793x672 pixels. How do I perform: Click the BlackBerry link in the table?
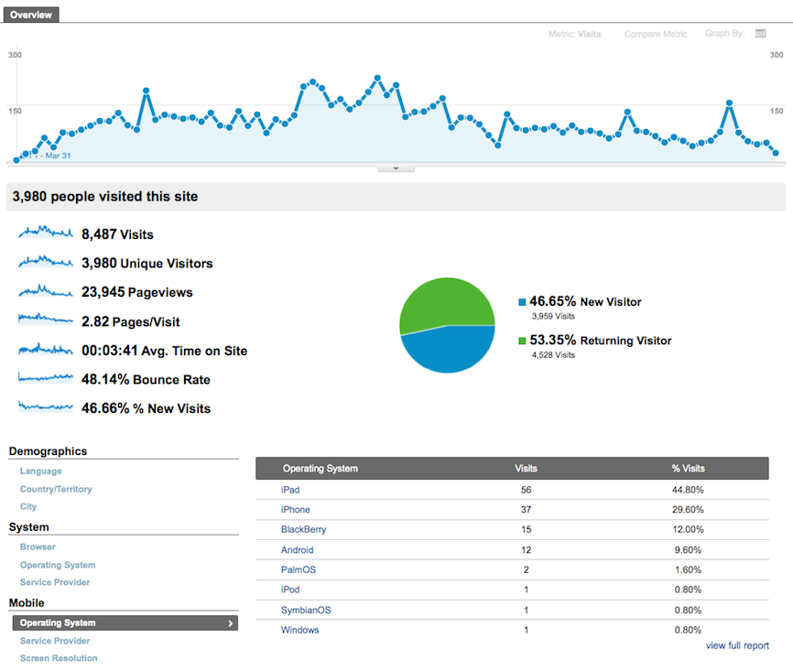303,530
